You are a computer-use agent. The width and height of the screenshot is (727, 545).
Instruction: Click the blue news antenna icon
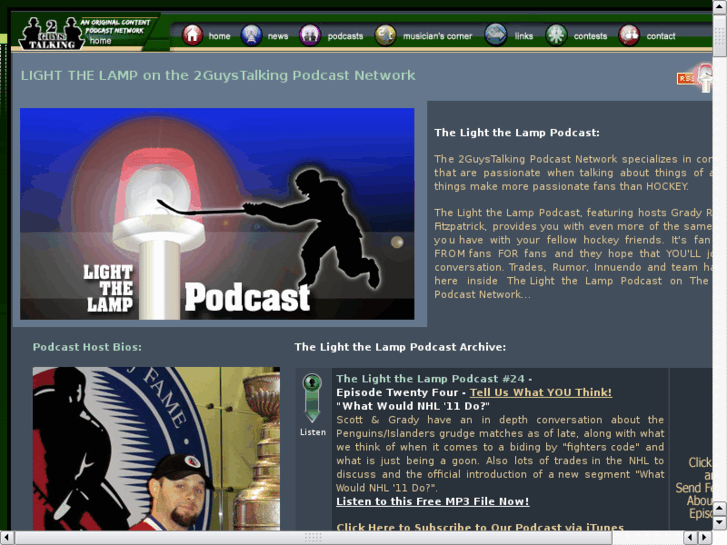251,35
